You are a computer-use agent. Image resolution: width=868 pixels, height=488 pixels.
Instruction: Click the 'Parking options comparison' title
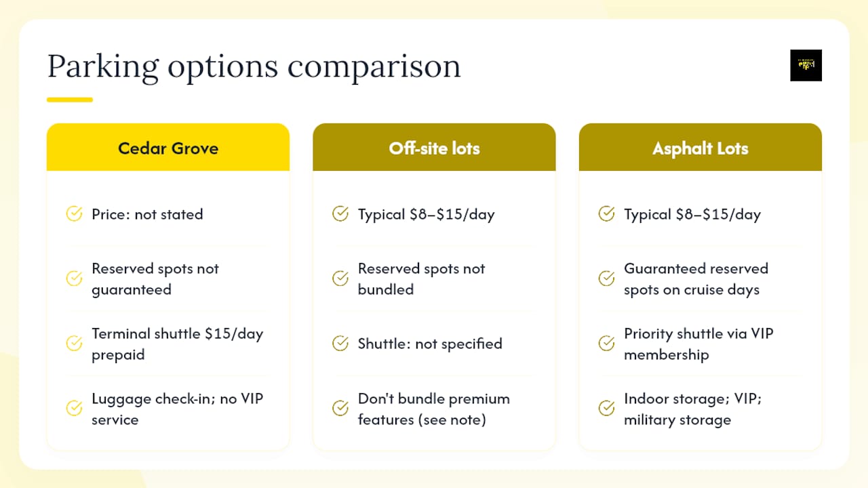coord(254,67)
